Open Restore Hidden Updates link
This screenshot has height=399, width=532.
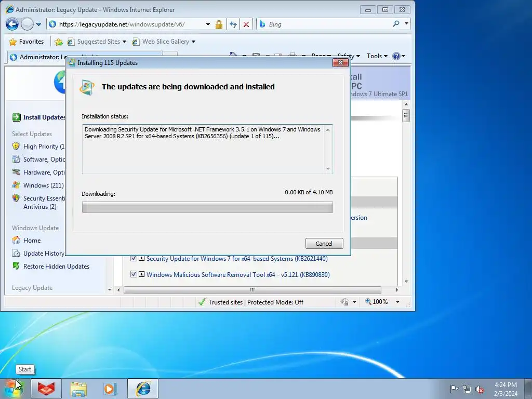click(x=56, y=267)
